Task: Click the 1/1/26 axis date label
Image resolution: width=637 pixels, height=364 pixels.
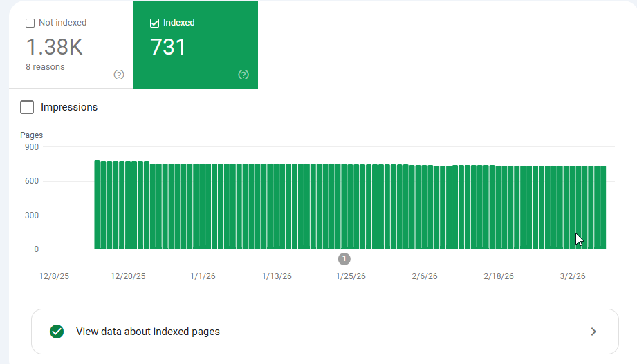Action: [203, 276]
